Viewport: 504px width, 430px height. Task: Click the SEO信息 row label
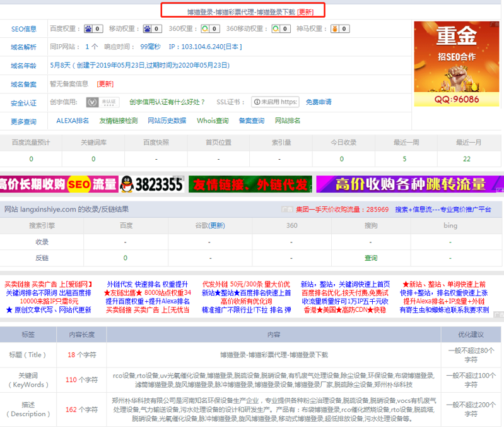(x=24, y=29)
